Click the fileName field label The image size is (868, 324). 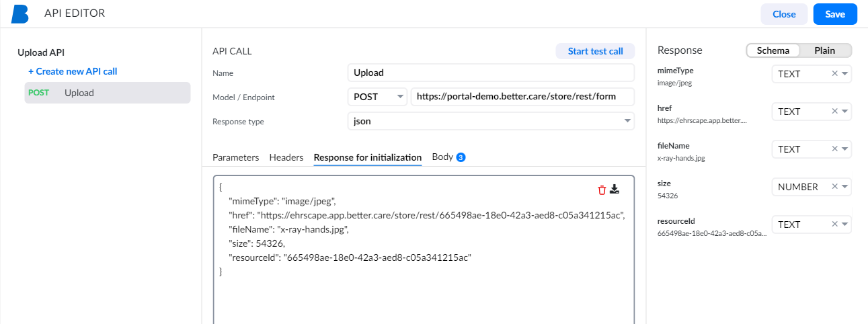pyautogui.click(x=673, y=145)
